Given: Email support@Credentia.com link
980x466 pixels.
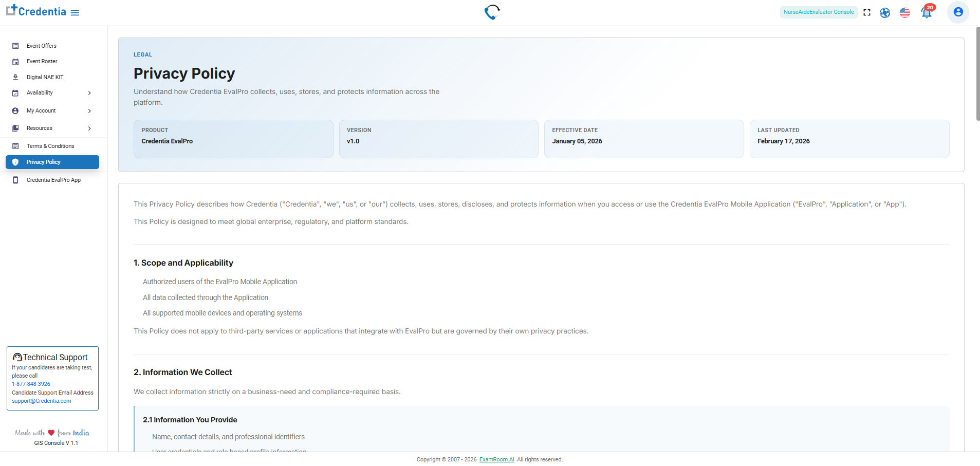Looking at the screenshot, I should (42, 401).
